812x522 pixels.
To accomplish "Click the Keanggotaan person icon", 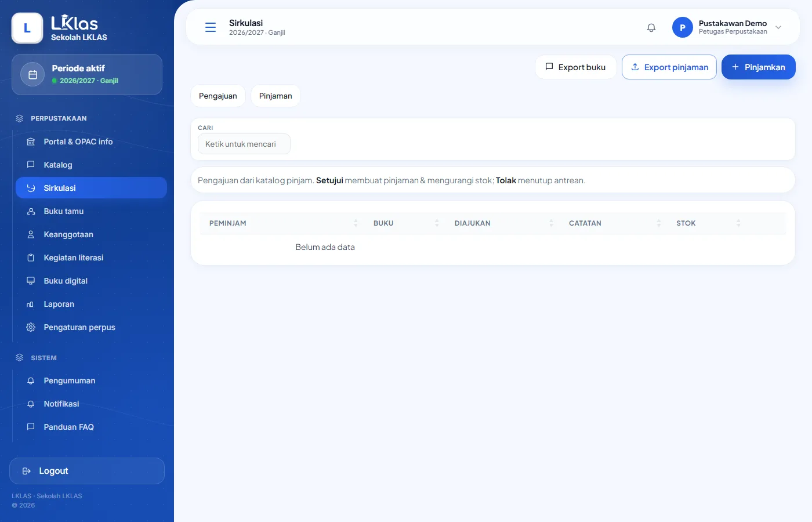I will pos(31,234).
